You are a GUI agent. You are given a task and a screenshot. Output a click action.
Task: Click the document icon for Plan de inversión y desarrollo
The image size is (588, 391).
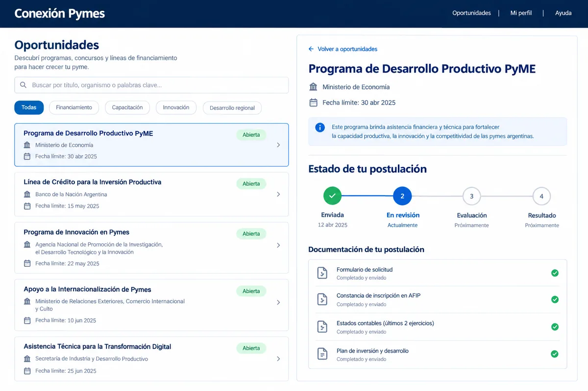322,354
